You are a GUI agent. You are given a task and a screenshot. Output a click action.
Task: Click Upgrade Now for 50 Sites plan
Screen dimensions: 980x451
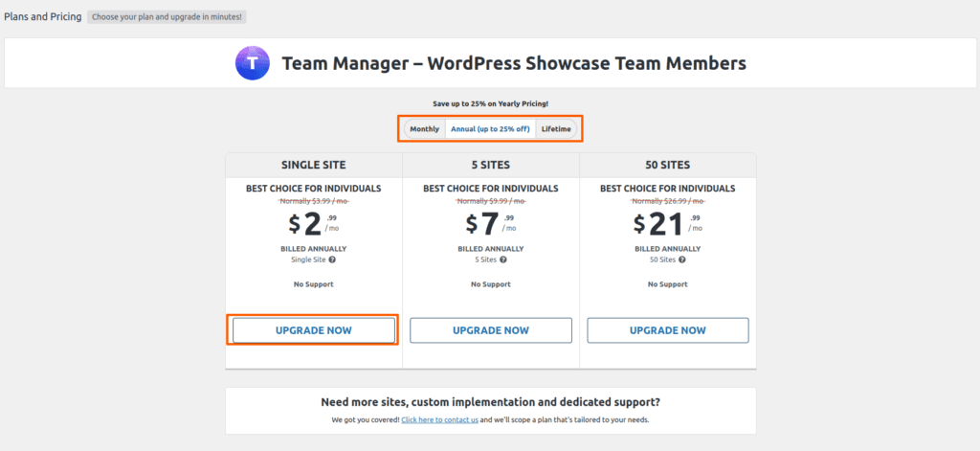[x=667, y=330]
